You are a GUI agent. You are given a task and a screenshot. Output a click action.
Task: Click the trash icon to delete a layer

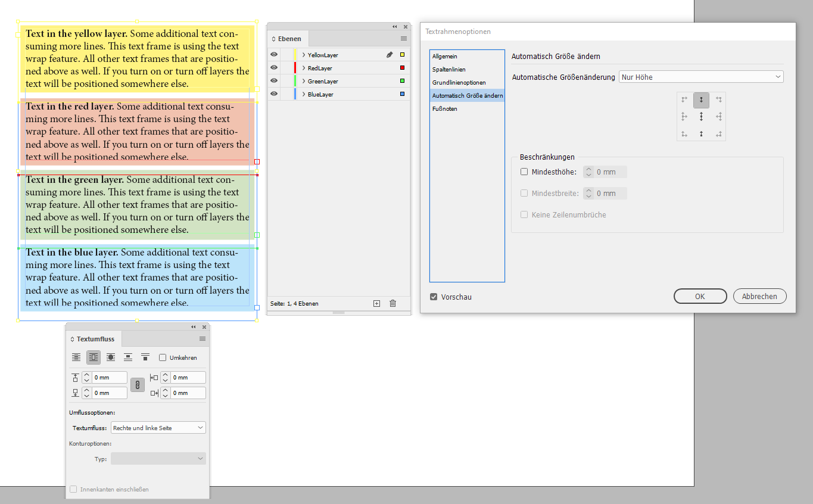point(393,303)
